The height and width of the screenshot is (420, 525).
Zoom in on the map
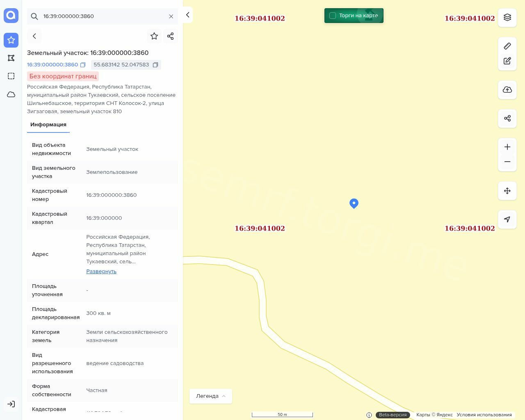(x=507, y=147)
